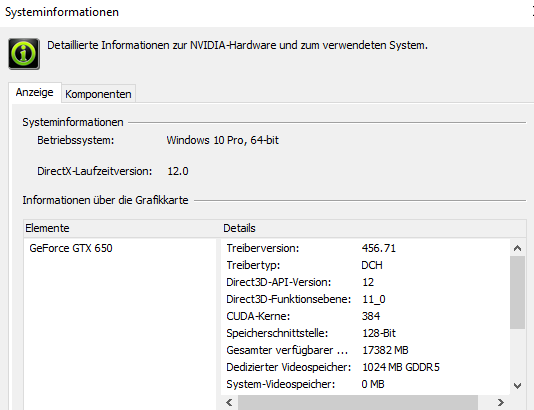534x410 pixels.
Task: Click the Windows 10 Pro, 64-bit text
Action: [223, 140]
